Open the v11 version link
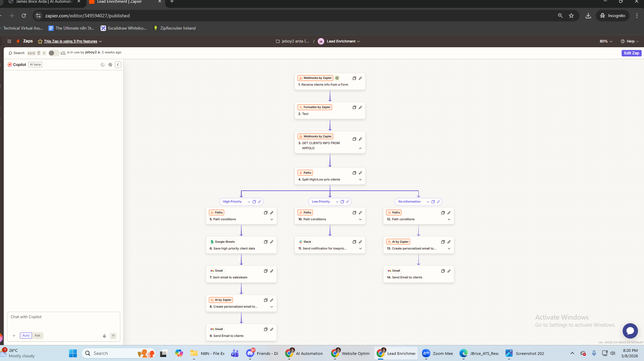 63,52
